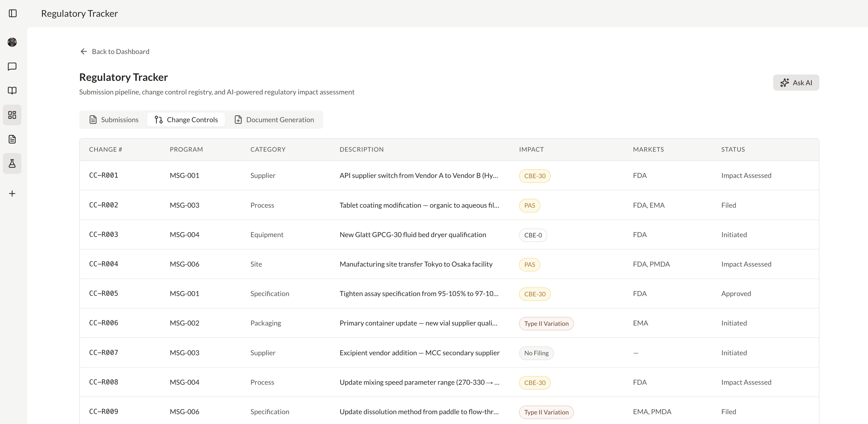Screen dimensions: 868x424
Task: Click the plus add icon in sidebar
Action: click(12, 194)
